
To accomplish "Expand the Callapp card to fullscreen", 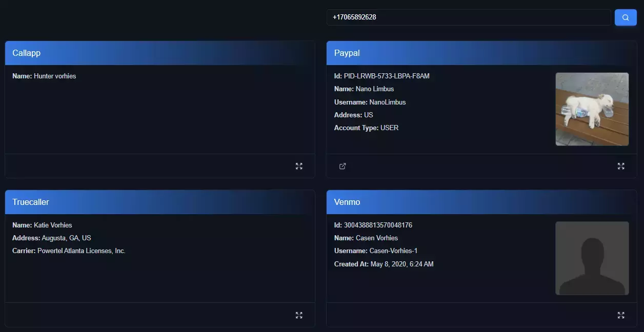I will [299, 166].
